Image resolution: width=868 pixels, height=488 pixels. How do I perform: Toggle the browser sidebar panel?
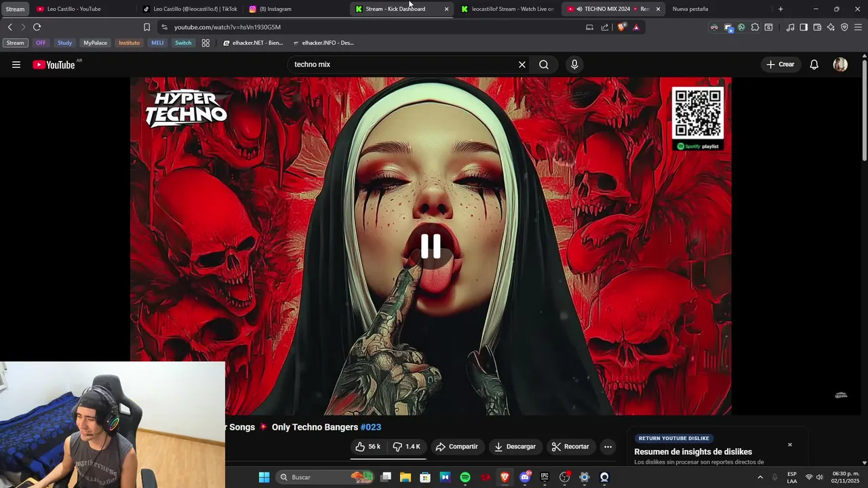(x=804, y=27)
